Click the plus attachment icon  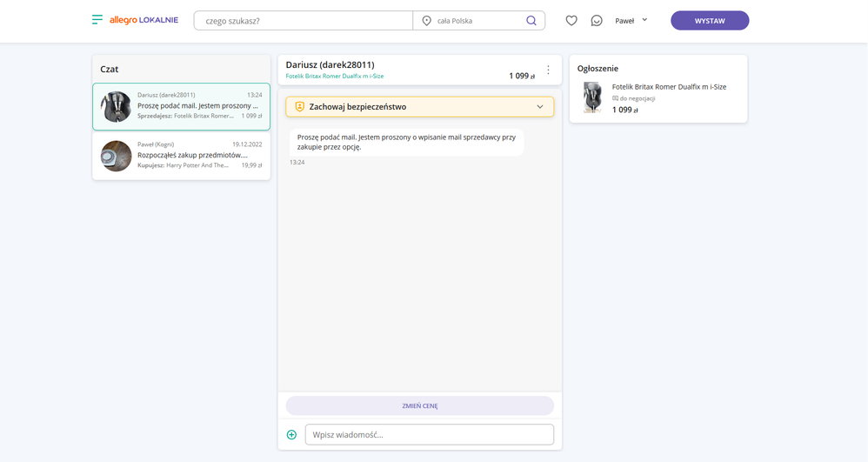[291, 435]
